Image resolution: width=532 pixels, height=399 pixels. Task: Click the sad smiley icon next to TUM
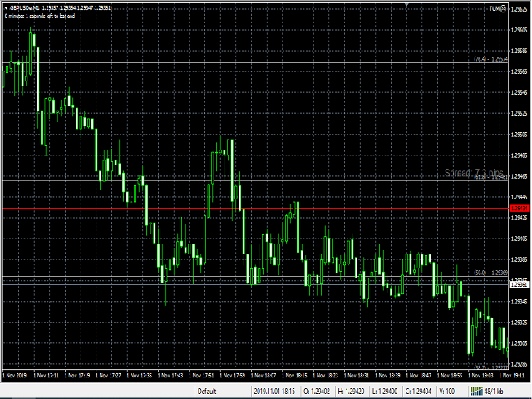(504, 9)
